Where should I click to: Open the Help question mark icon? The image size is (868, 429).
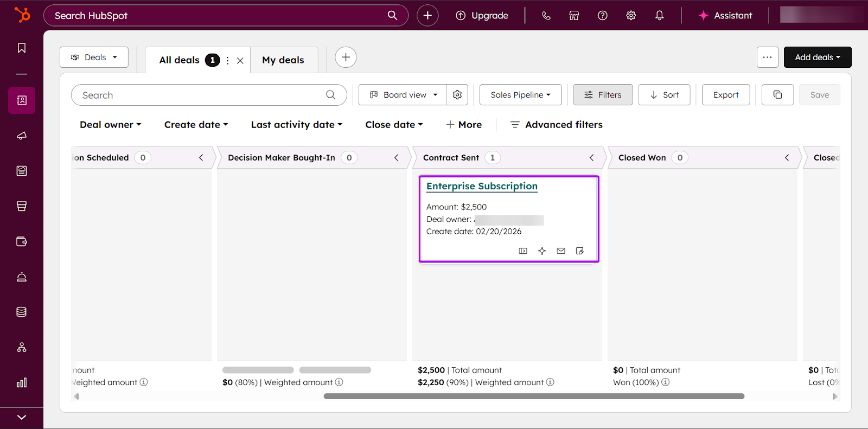[602, 15]
